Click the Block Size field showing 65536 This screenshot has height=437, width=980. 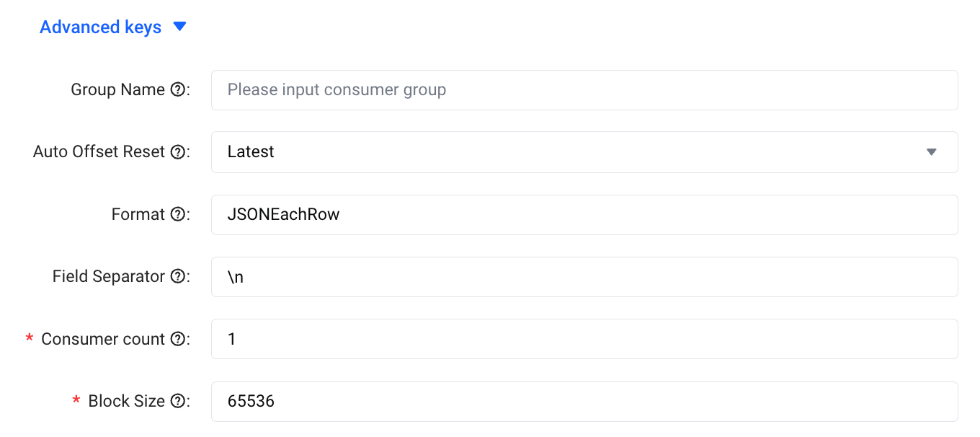tap(584, 402)
